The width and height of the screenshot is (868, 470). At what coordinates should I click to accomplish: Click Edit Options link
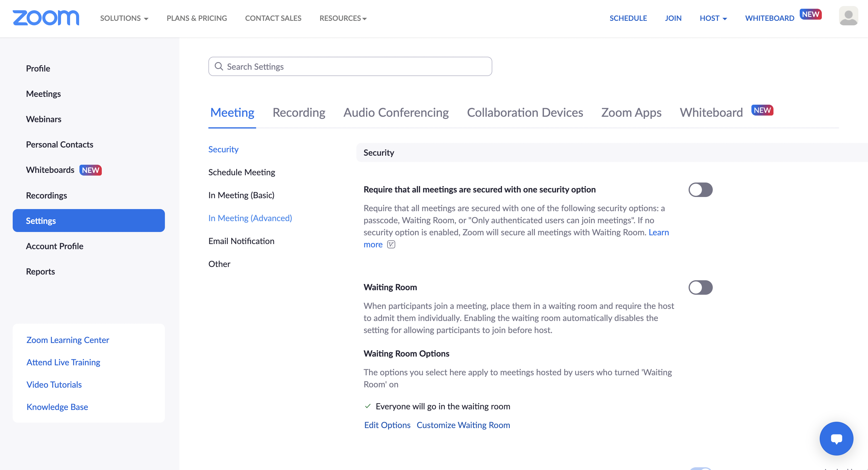(x=387, y=425)
